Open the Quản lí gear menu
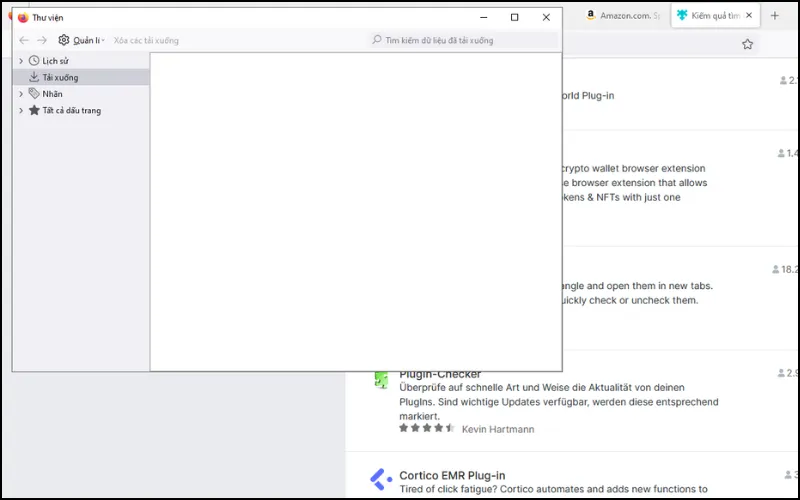Screen dimensions: 800x500 coord(81,40)
